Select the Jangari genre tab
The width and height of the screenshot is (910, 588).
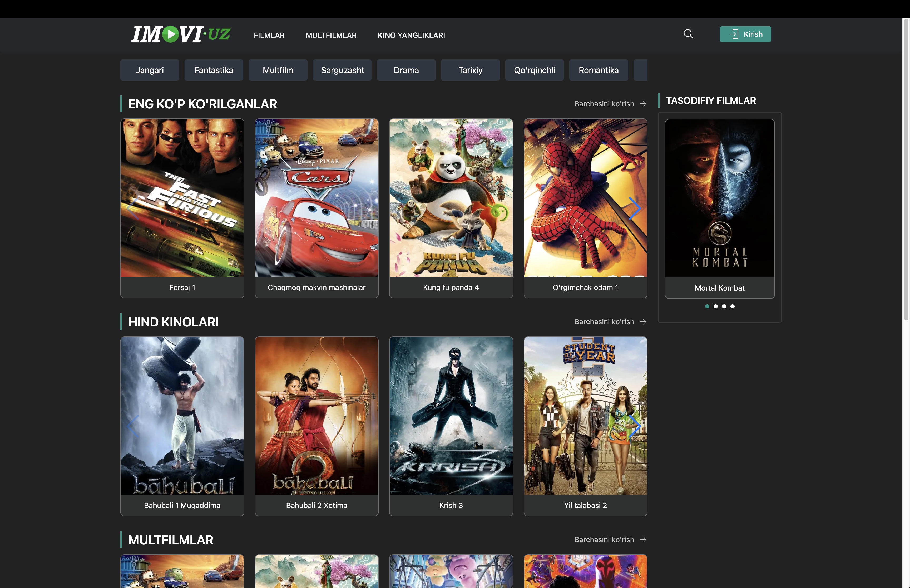pyautogui.click(x=150, y=70)
